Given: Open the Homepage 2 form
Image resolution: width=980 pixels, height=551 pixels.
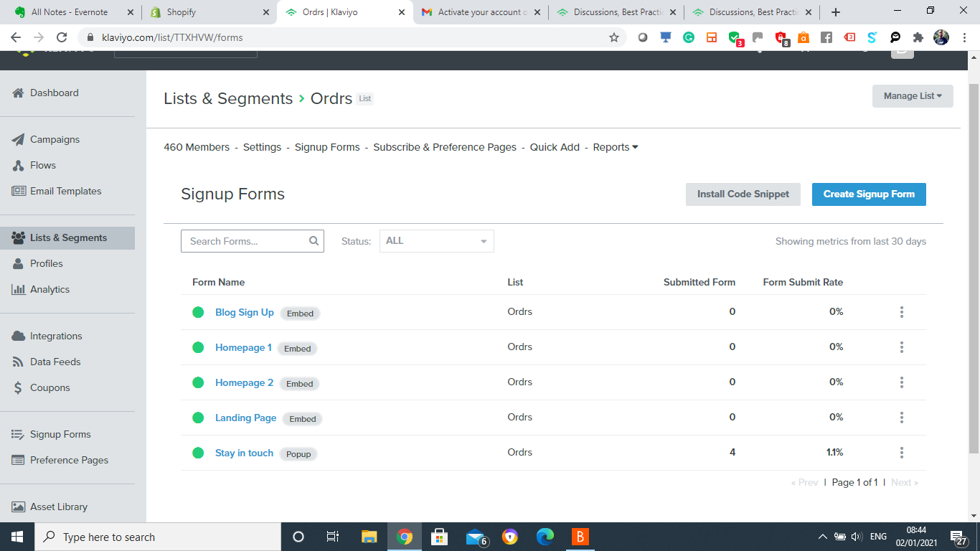Looking at the screenshot, I should coord(244,382).
